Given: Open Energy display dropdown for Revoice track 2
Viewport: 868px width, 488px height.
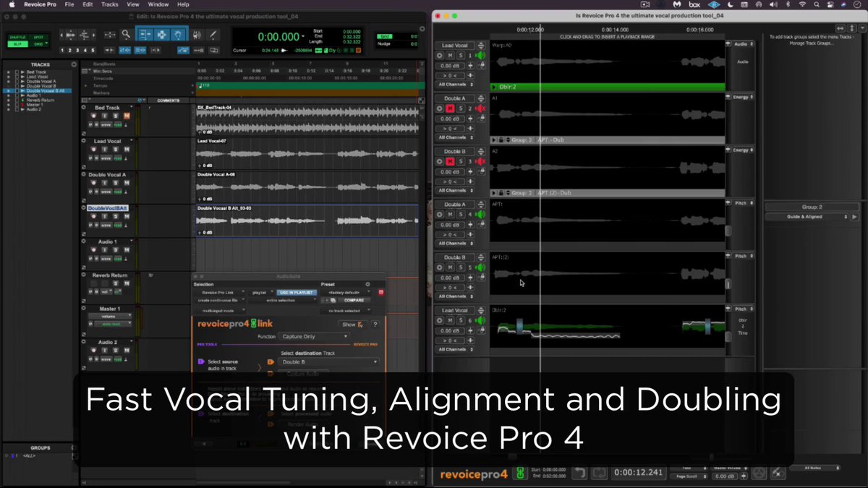Looking at the screenshot, I should click(x=743, y=97).
